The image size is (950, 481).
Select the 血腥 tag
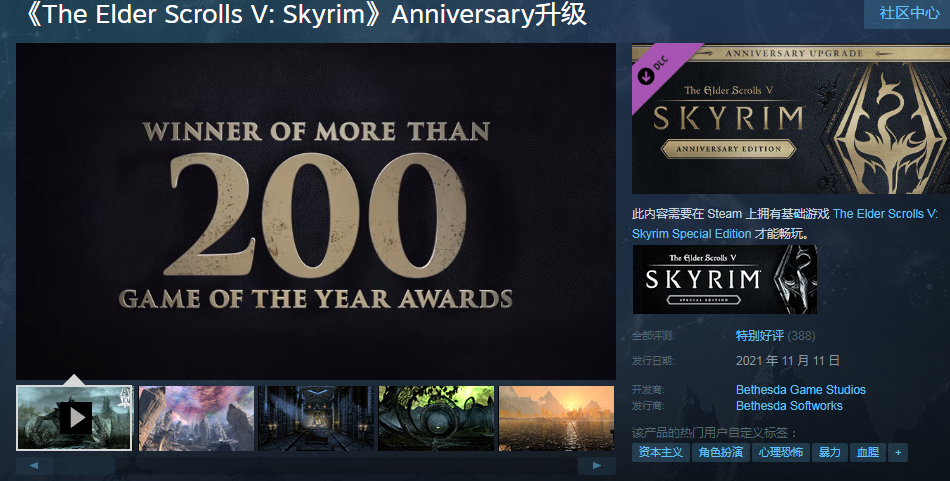coord(868,453)
